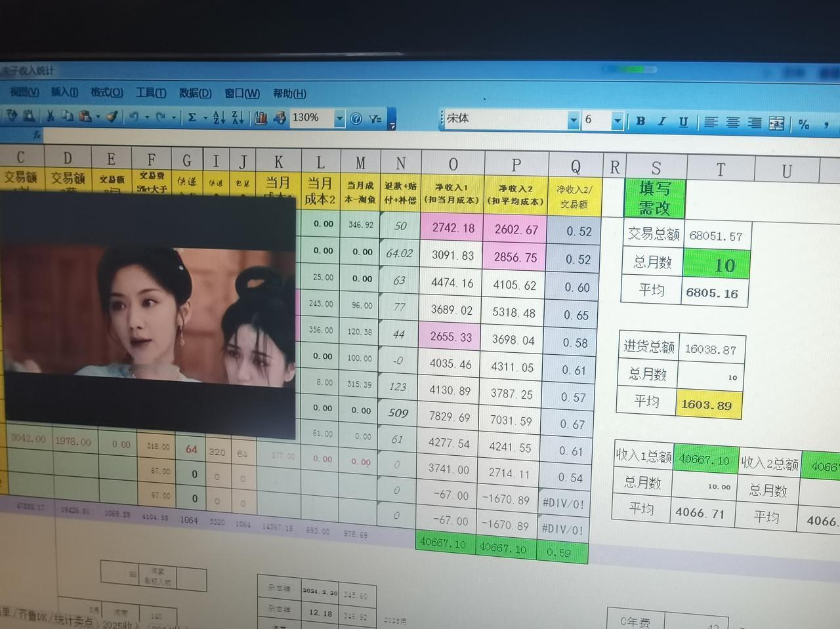840x629 pixels.
Task: Open the 130% zoom dropdown
Action: click(x=339, y=119)
